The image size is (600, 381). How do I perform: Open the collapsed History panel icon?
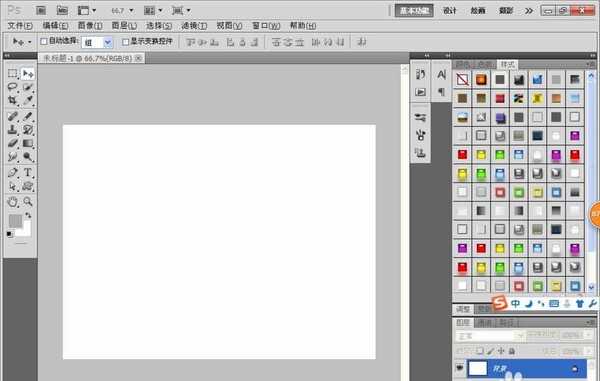click(420, 74)
